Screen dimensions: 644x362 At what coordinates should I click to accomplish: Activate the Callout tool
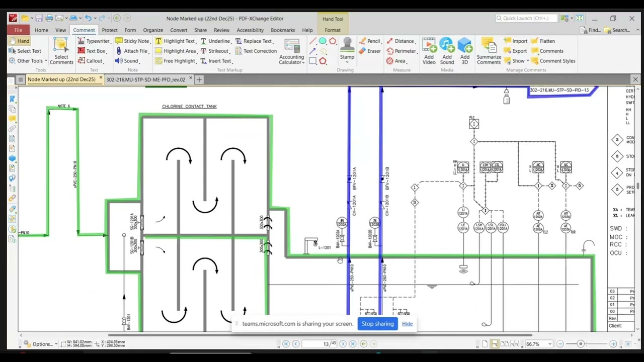[91, 61]
